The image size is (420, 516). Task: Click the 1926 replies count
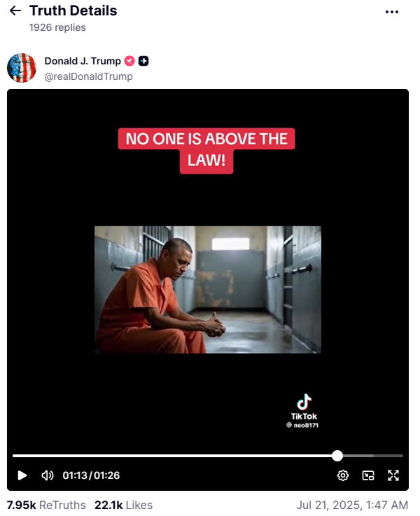57,27
